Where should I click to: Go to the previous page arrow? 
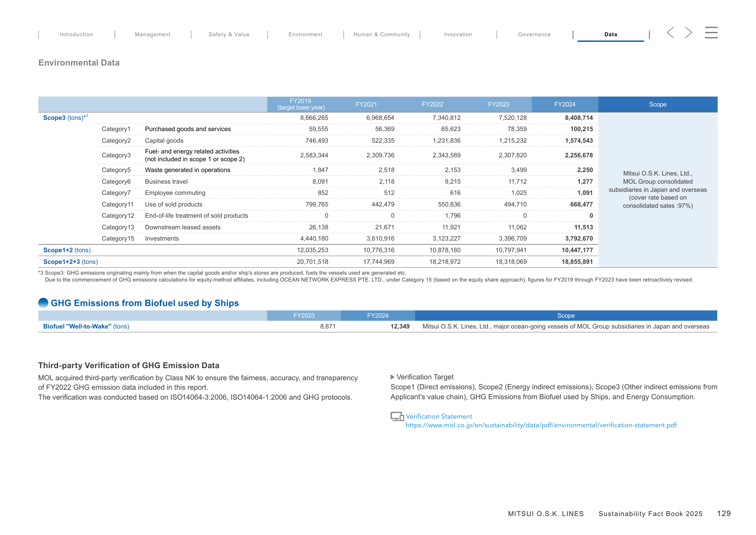click(x=670, y=32)
